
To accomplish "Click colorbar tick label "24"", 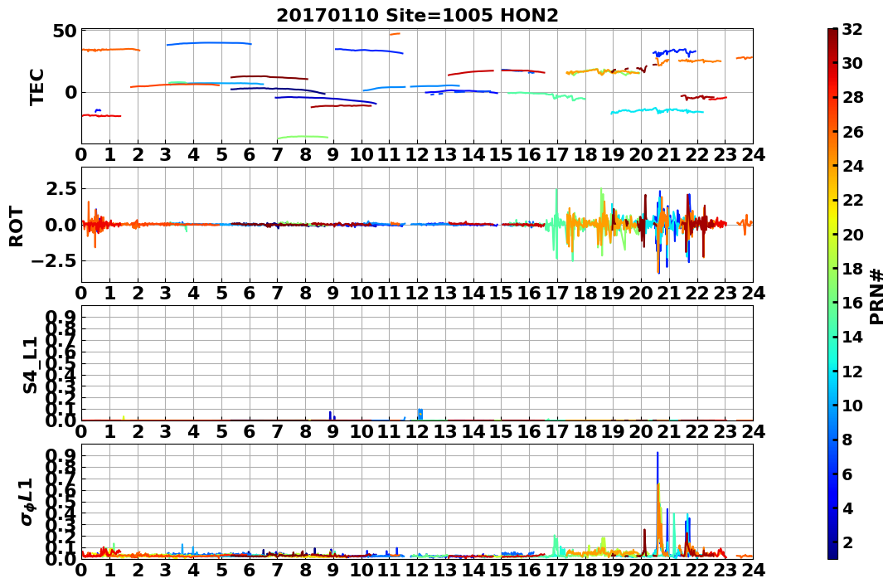I will tap(853, 166).
